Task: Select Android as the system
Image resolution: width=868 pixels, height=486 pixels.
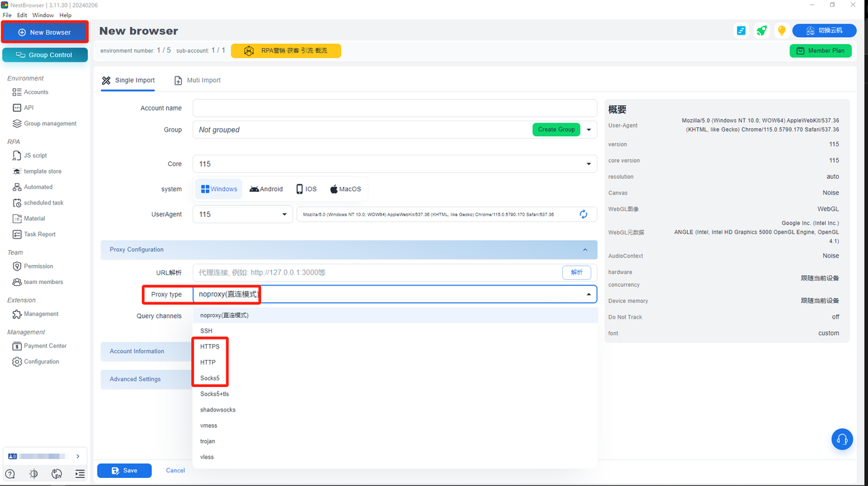Action: [266, 189]
